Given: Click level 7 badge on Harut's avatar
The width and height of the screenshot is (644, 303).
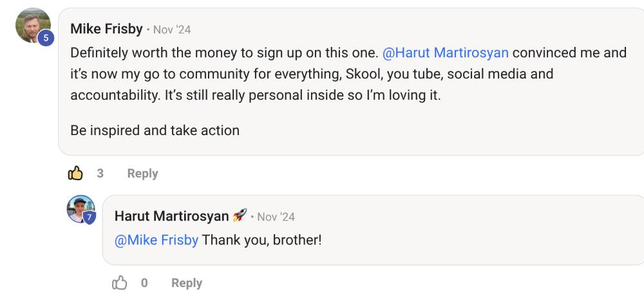Looking at the screenshot, I should coord(89,217).
